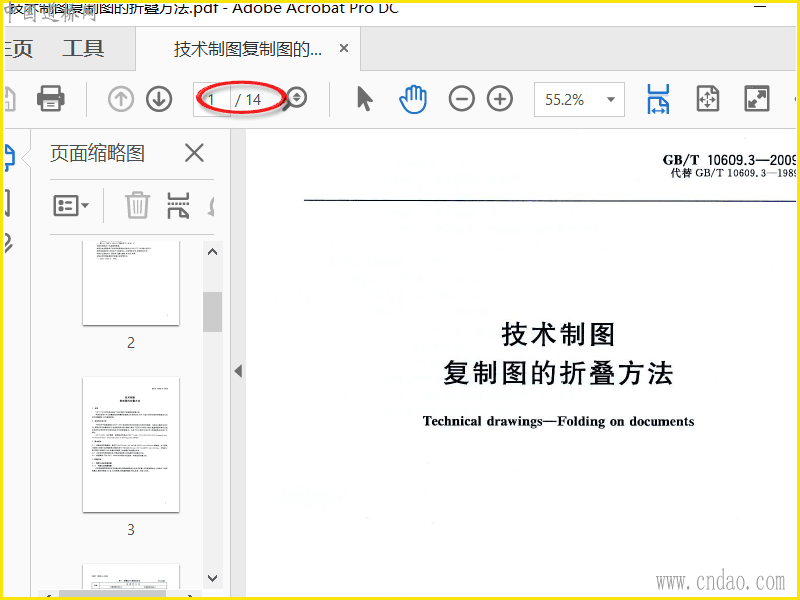Go to previous page with the up arrow
Screen dimensions: 800x600
121,99
